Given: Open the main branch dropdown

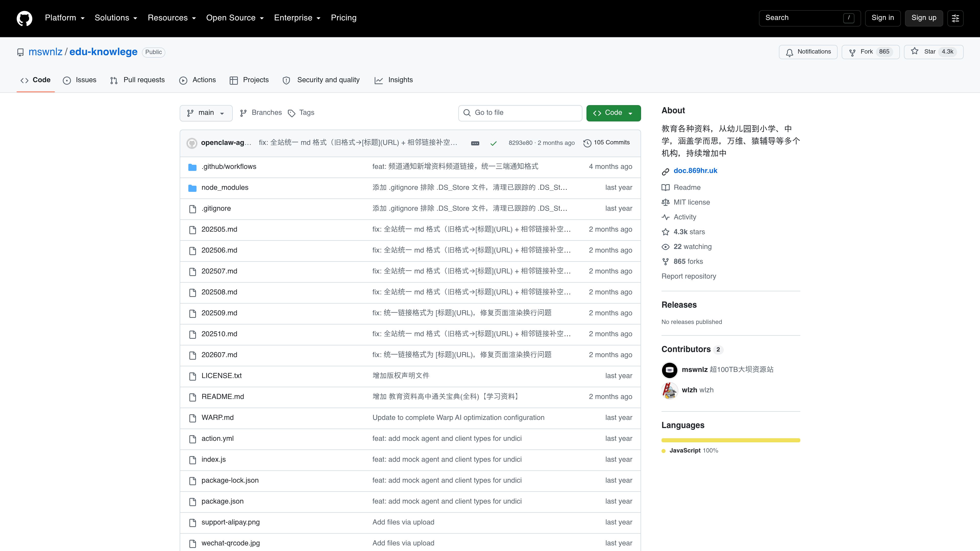Looking at the screenshot, I should (x=206, y=113).
